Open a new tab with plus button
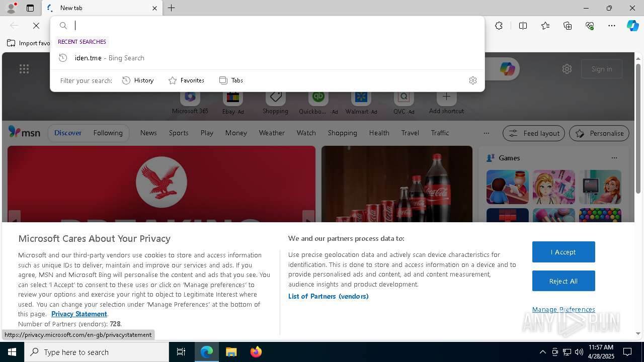Viewport: 644px width, 362px height. tap(172, 8)
